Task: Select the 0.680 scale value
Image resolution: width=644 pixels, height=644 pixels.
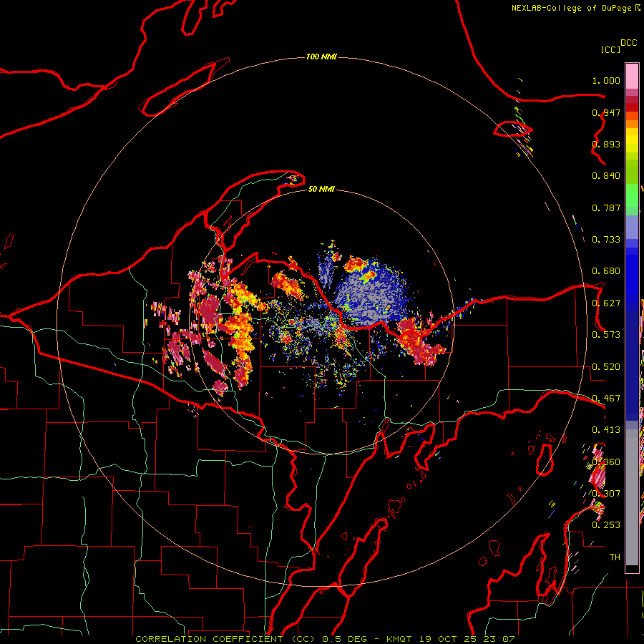Action: point(606,271)
